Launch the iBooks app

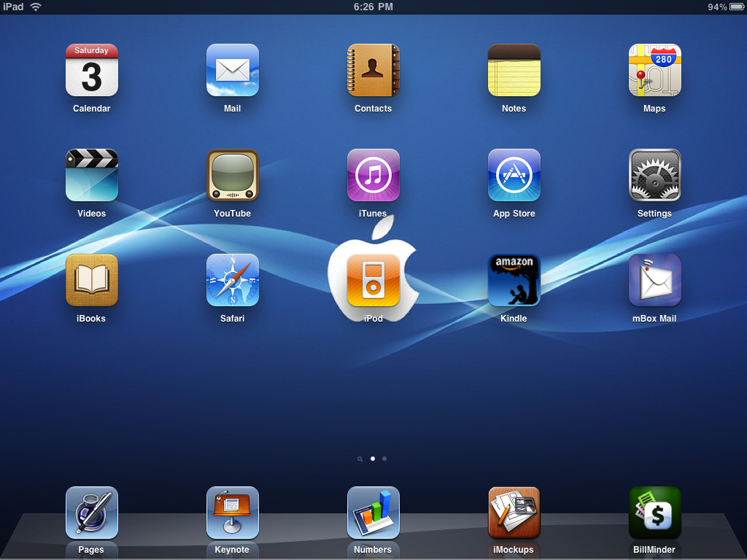click(x=91, y=281)
